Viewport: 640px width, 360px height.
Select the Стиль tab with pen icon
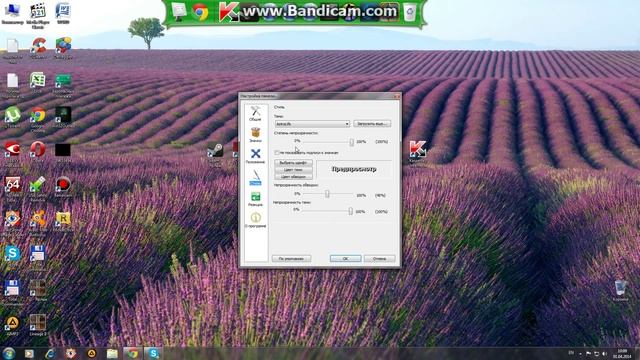pyautogui.click(x=256, y=178)
